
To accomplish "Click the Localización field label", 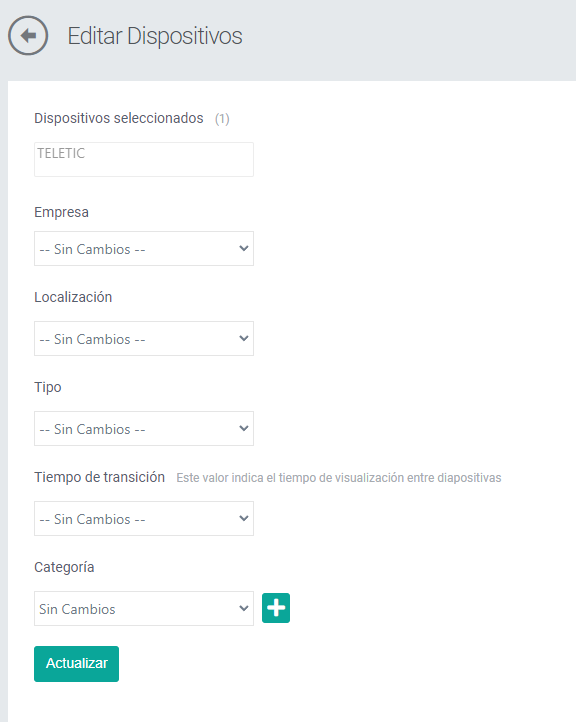I will click(x=73, y=297).
